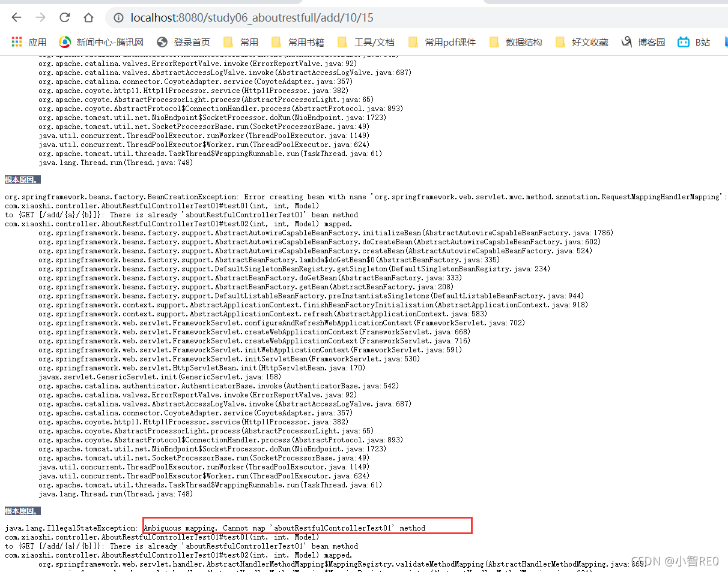
Task: Reload the page with refresh icon
Action: (64, 18)
